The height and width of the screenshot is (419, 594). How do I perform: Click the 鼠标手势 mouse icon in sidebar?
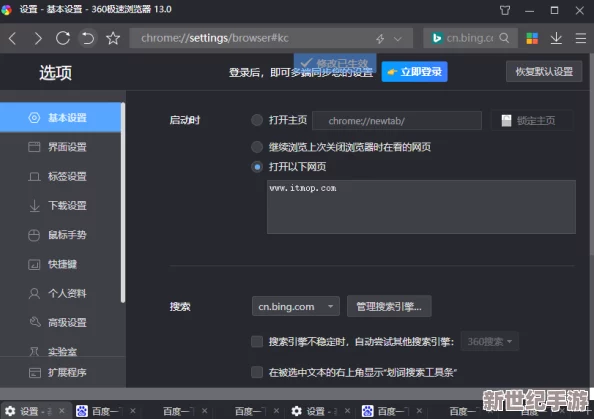tap(34, 235)
